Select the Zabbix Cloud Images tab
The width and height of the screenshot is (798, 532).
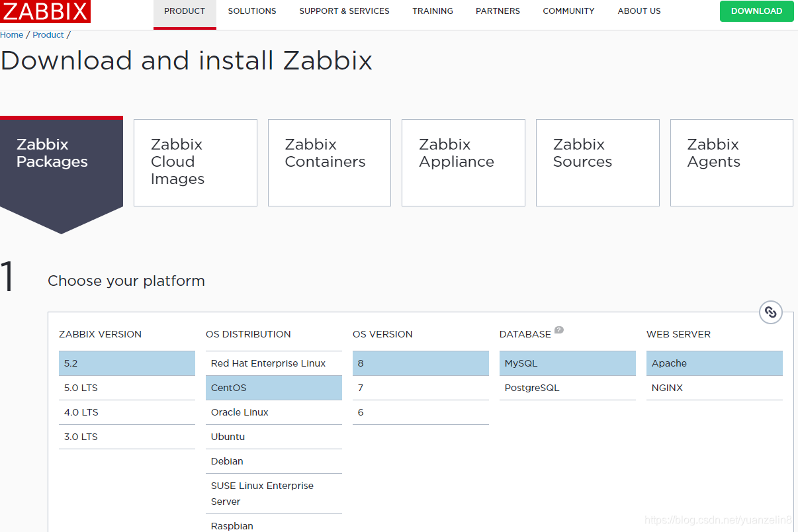coord(195,163)
